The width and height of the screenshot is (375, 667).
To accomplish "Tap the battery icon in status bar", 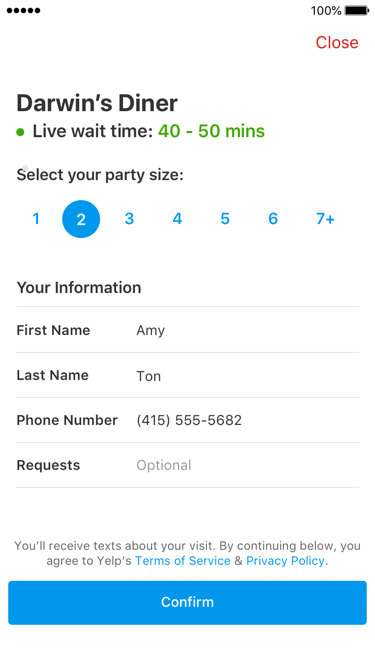I will tap(357, 11).
